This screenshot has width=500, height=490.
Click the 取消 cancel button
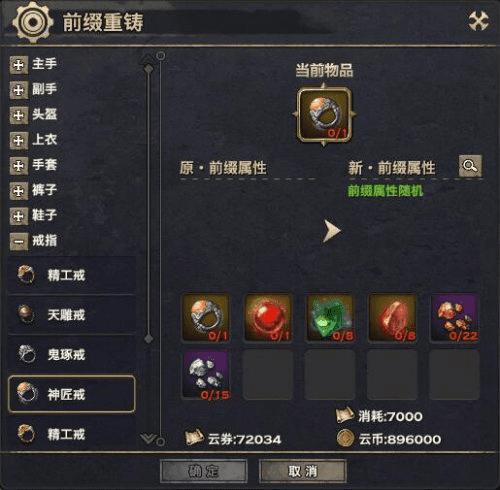click(303, 471)
